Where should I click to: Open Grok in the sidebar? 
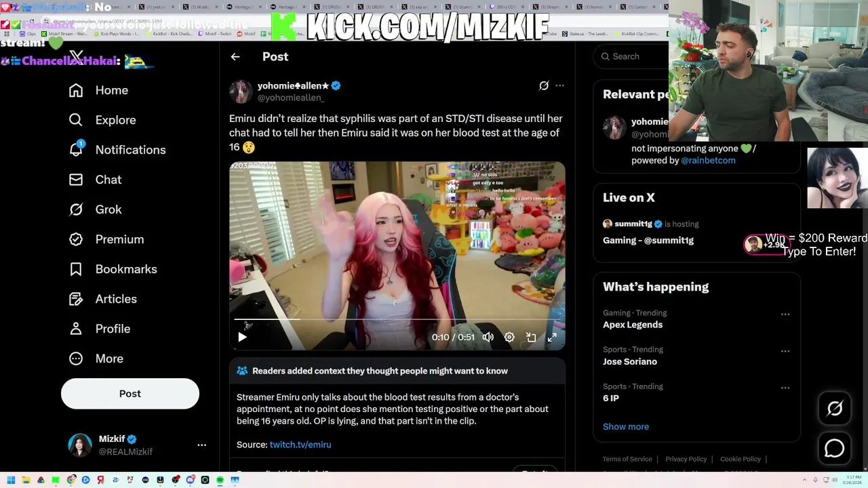point(96,209)
